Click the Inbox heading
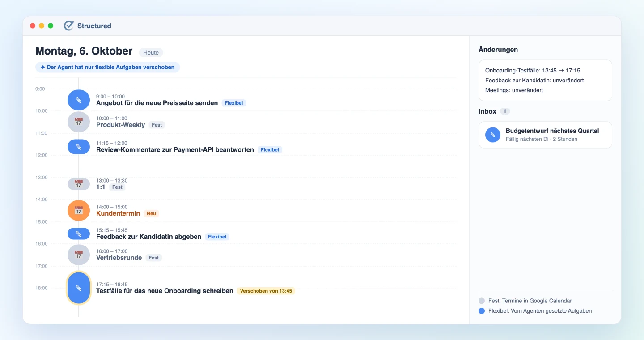The width and height of the screenshot is (644, 340). [x=487, y=111]
